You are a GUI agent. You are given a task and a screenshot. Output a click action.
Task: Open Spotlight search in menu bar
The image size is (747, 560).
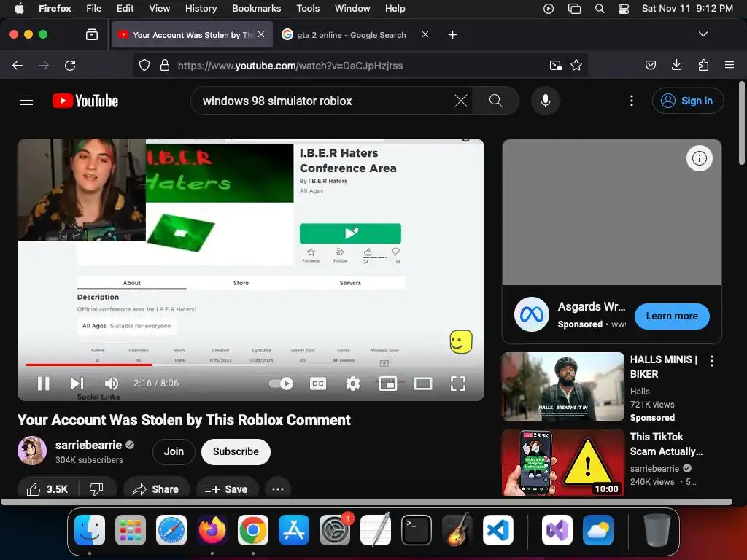[600, 9]
